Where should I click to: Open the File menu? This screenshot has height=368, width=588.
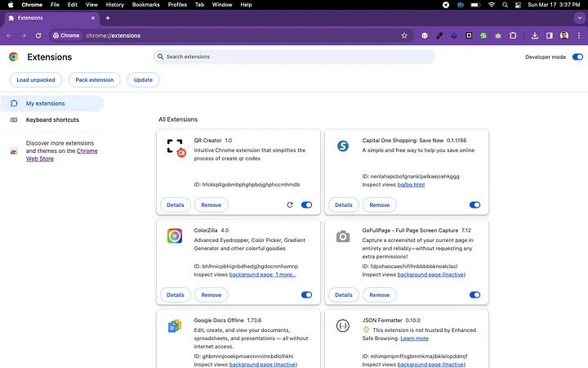(55, 5)
